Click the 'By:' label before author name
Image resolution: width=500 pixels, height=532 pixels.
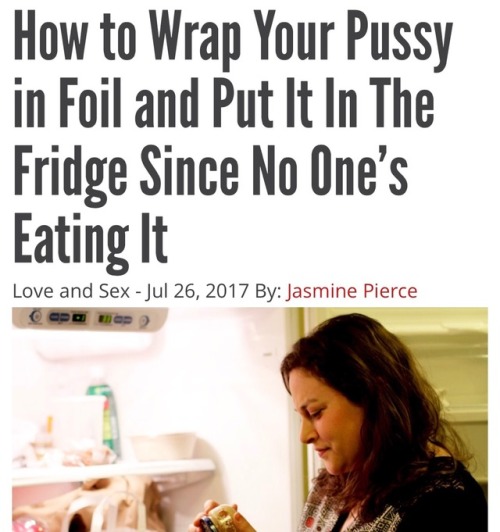click(268, 291)
